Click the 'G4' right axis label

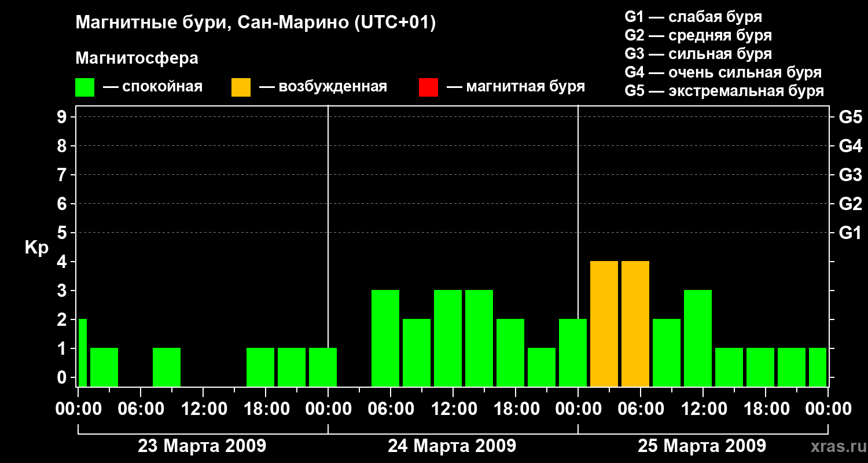[850, 146]
